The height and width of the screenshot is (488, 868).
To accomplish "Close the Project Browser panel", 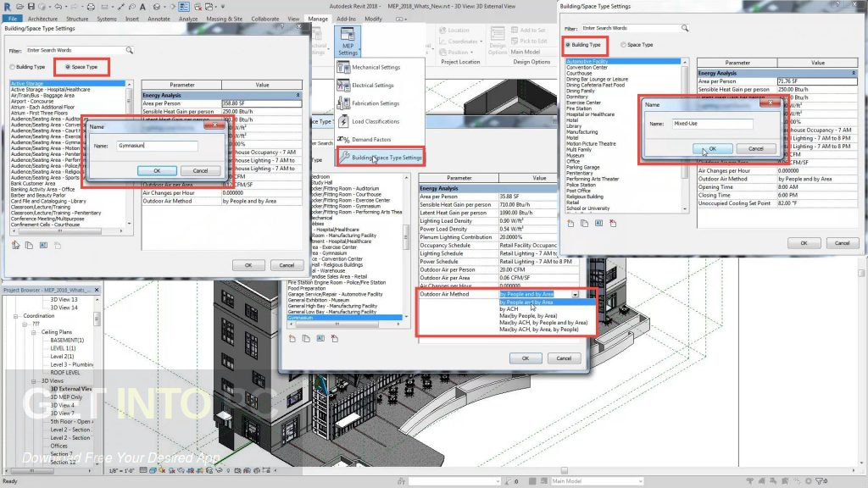I will [97, 290].
